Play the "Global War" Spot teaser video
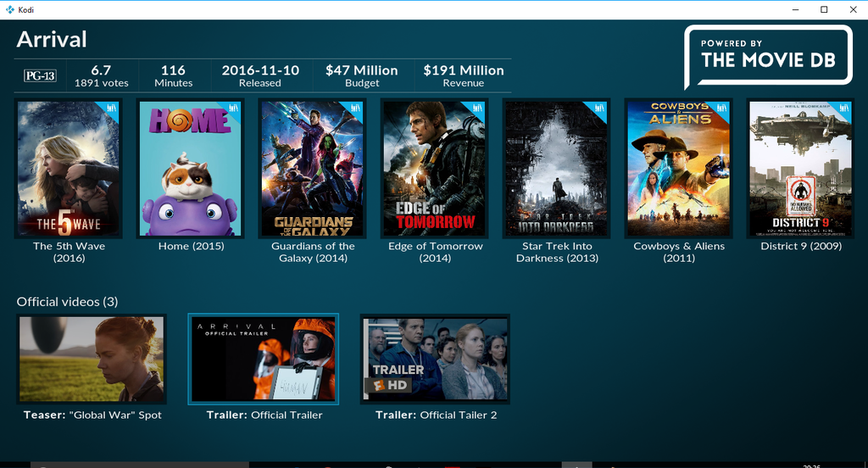Screen dimensions: 868x468 tap(92, 359)
